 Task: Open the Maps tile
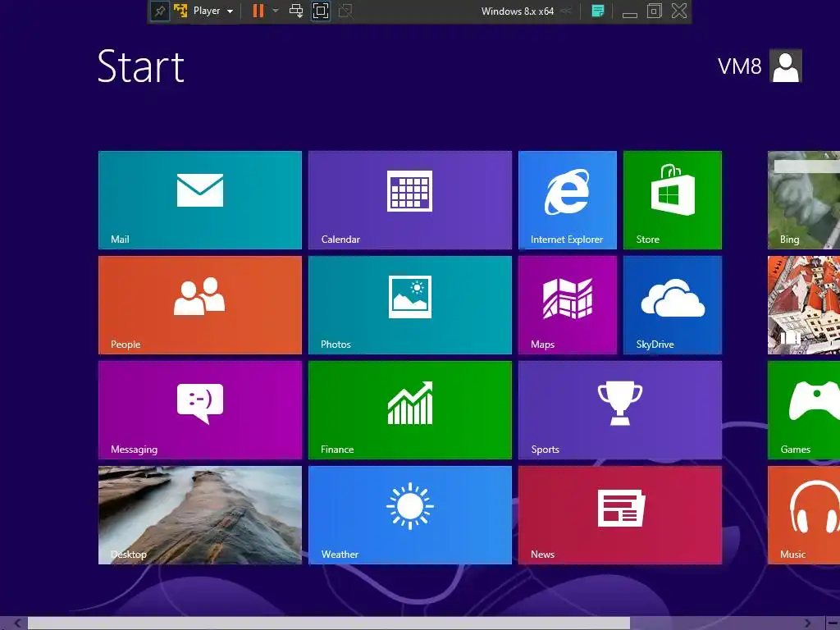568,305
